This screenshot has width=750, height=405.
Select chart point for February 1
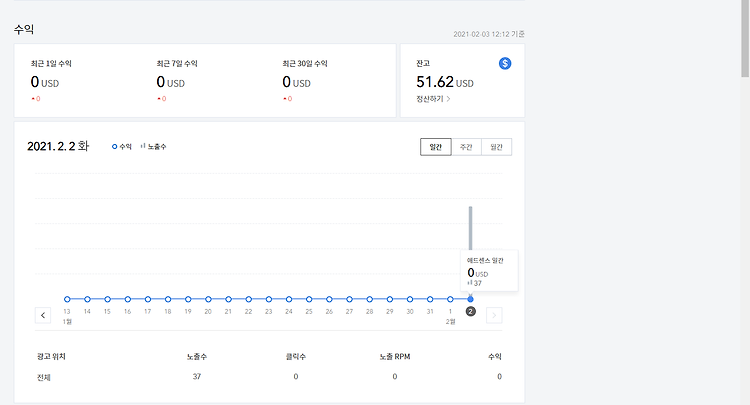[x=450, y=299]
